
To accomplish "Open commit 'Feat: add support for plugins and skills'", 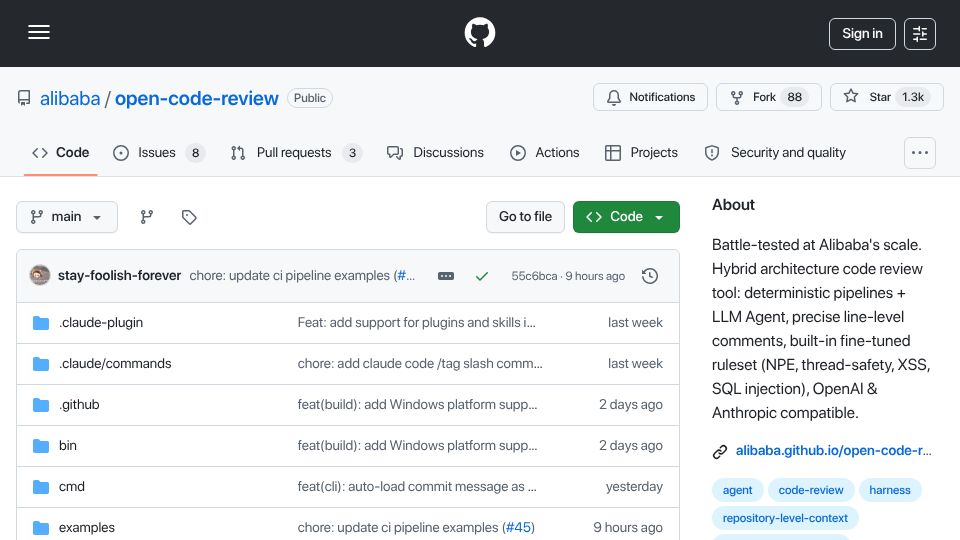I will pyautogui.click(x=416, y=323).
